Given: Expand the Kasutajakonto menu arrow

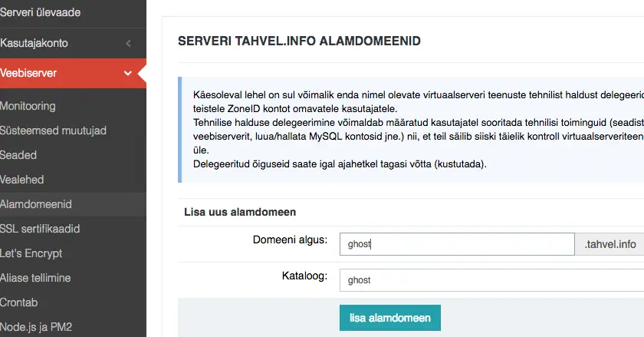Looking at the screenshot, I should [129, 43].
